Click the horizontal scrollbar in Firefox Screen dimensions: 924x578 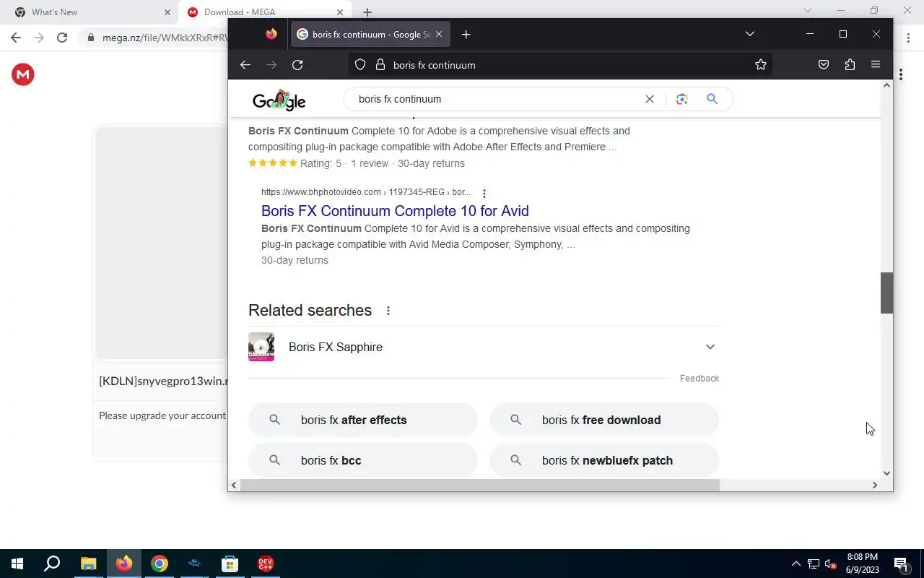[x=479, y=485]
